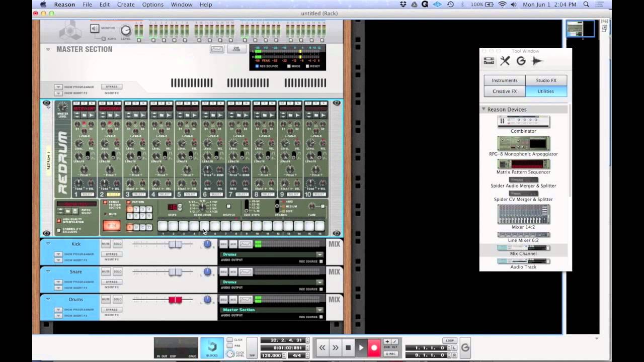
Task: Open the Create menu
Action: (126, 5)
